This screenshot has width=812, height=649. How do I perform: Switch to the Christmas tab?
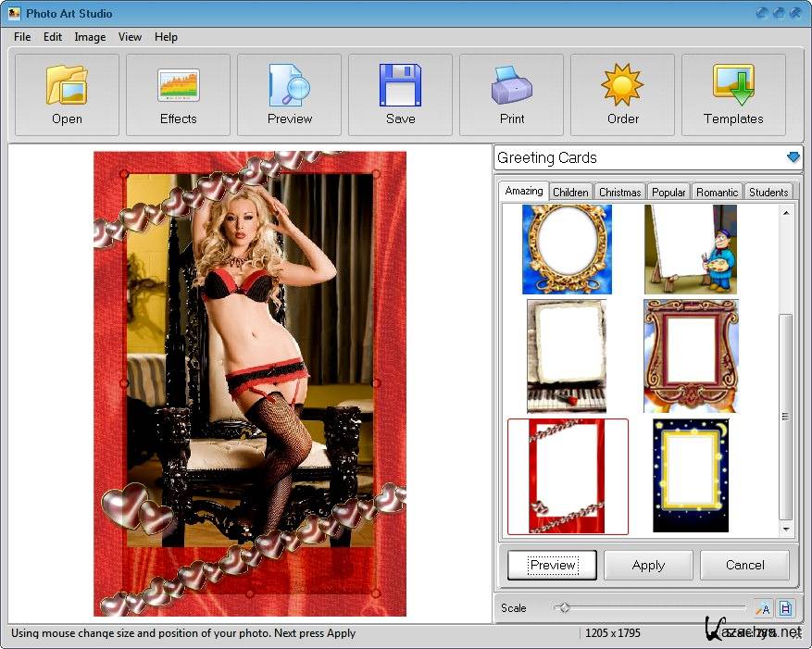(x=619, y=193)
